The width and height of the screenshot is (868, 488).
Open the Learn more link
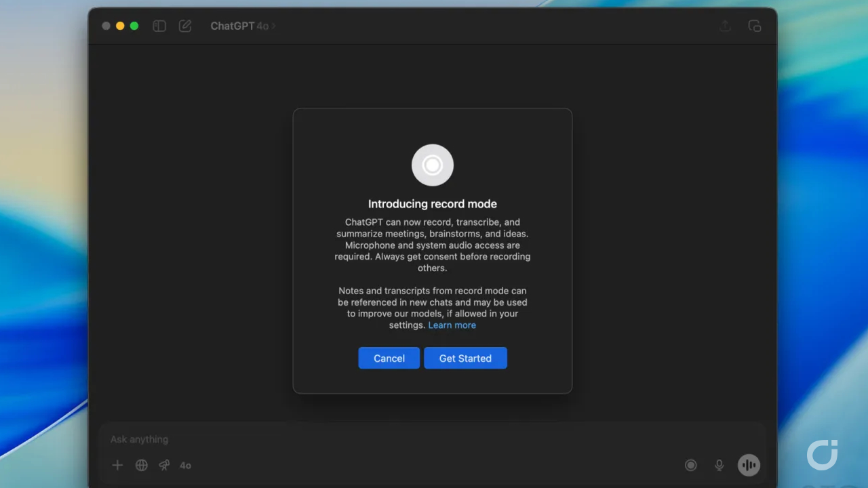[x=452, y=325]
